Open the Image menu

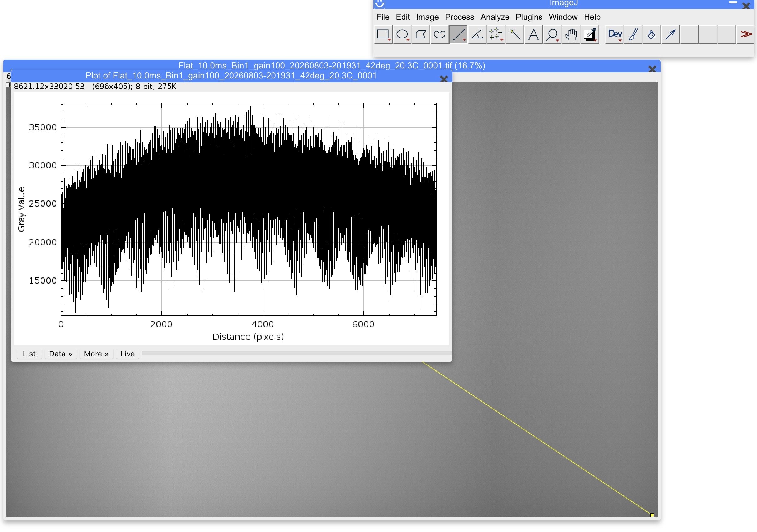pyautogui.click(x=427, y=17)
